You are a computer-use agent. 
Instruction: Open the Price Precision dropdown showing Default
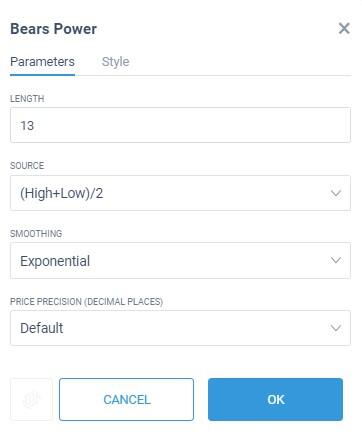(x=180, y=328)
